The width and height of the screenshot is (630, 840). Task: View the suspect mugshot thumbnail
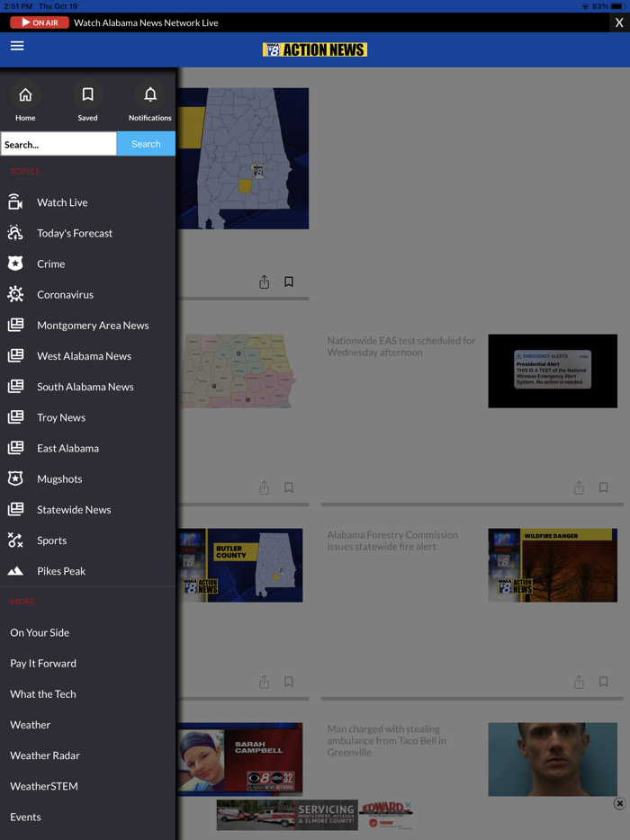point(553,759)
